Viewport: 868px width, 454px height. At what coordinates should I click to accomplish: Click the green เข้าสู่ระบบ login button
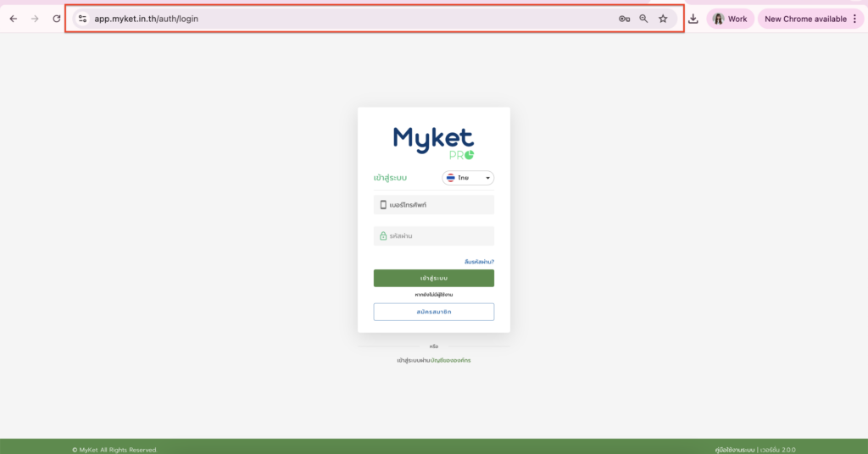click(x=433, y=278)
